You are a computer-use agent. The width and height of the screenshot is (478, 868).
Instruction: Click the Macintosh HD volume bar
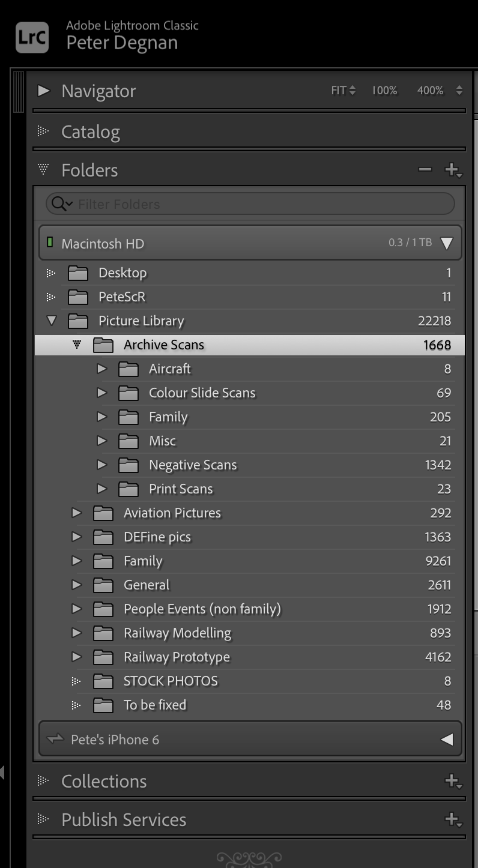coord(250,243)
